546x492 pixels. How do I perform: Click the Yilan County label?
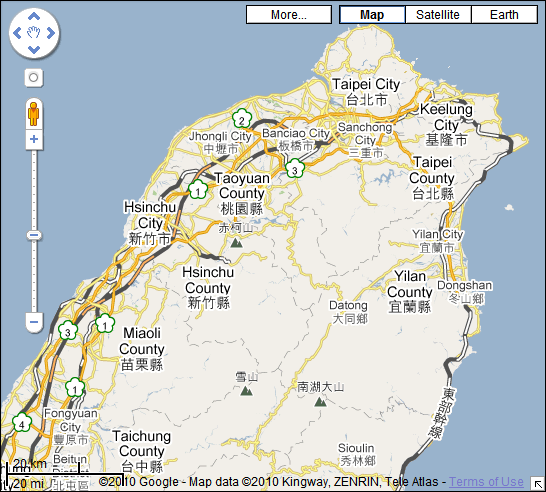tap(410, 291)
